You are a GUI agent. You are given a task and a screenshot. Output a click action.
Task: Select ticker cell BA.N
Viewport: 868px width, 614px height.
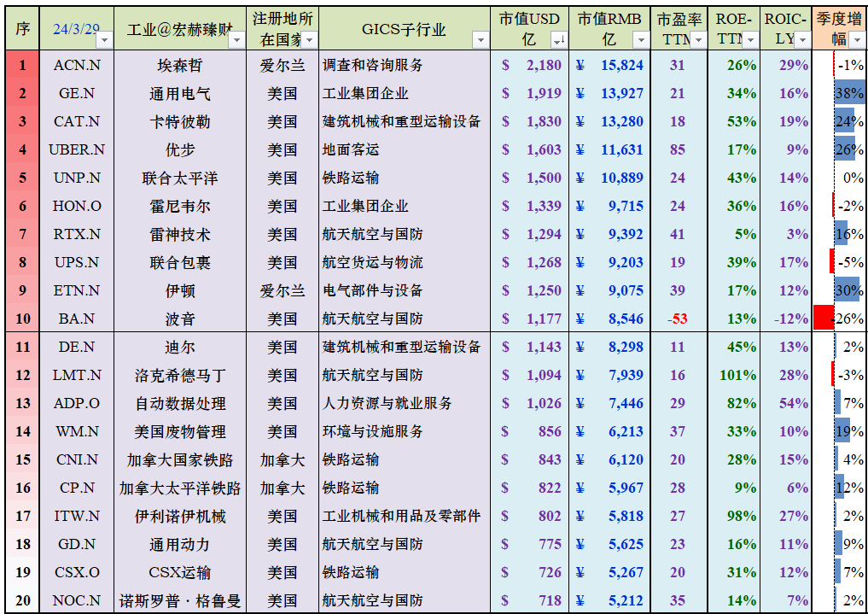77,319
